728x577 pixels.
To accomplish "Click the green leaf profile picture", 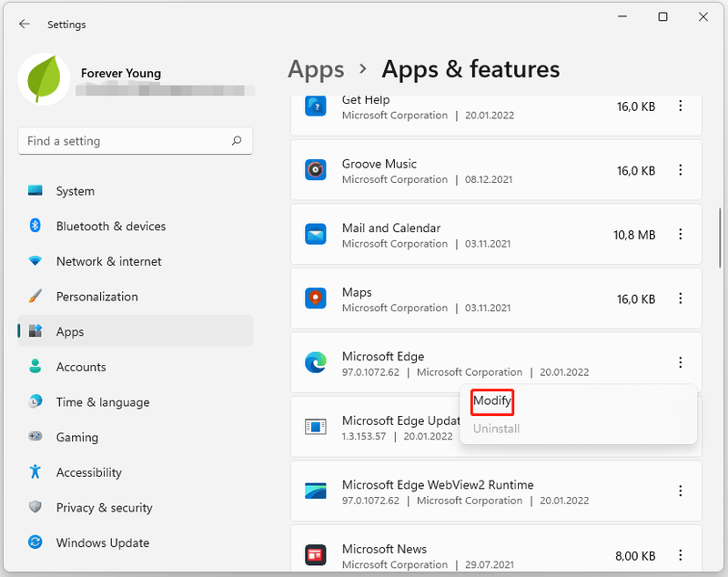I will pos(44,78).
